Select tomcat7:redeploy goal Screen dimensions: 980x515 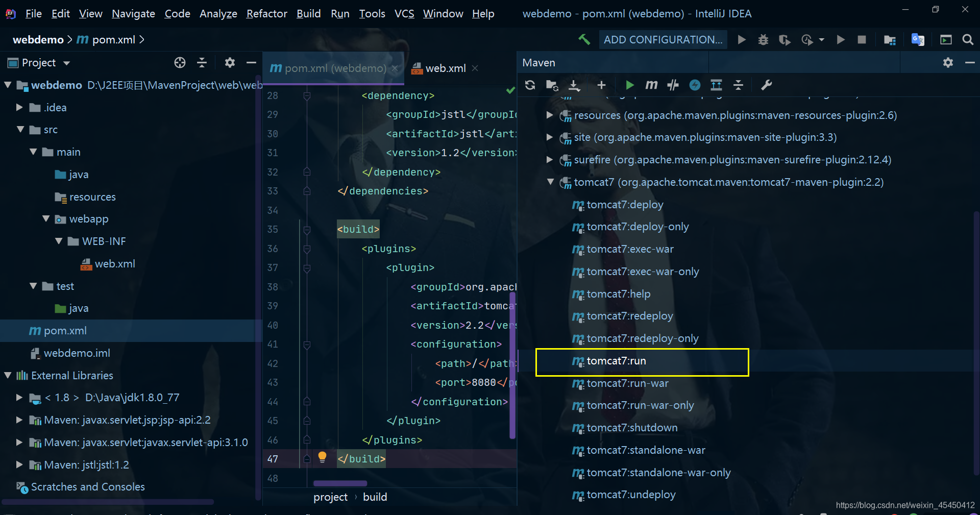tap(630, 316)
